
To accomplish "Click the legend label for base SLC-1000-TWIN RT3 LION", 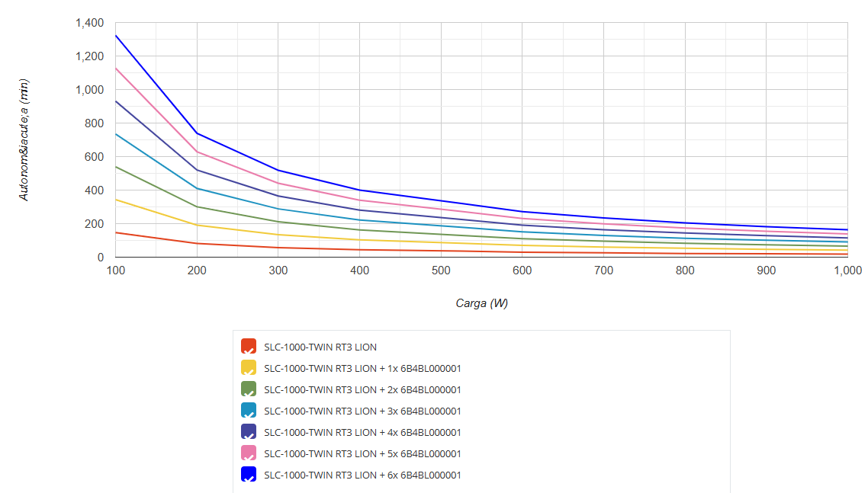I will tap(320, 347).
